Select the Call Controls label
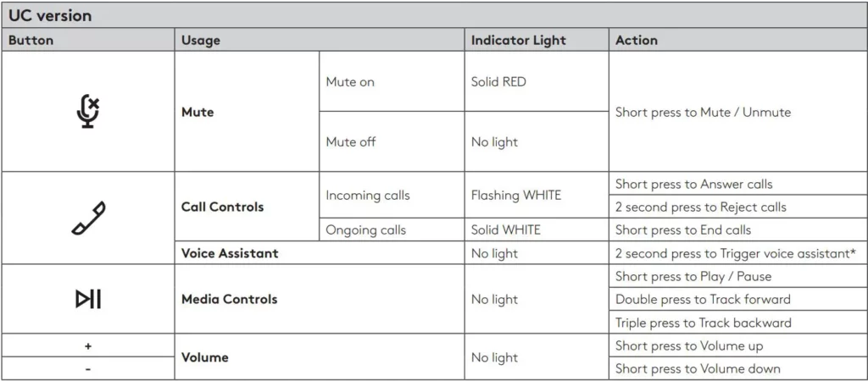The image size is (868, 381). tap(223, 207)
